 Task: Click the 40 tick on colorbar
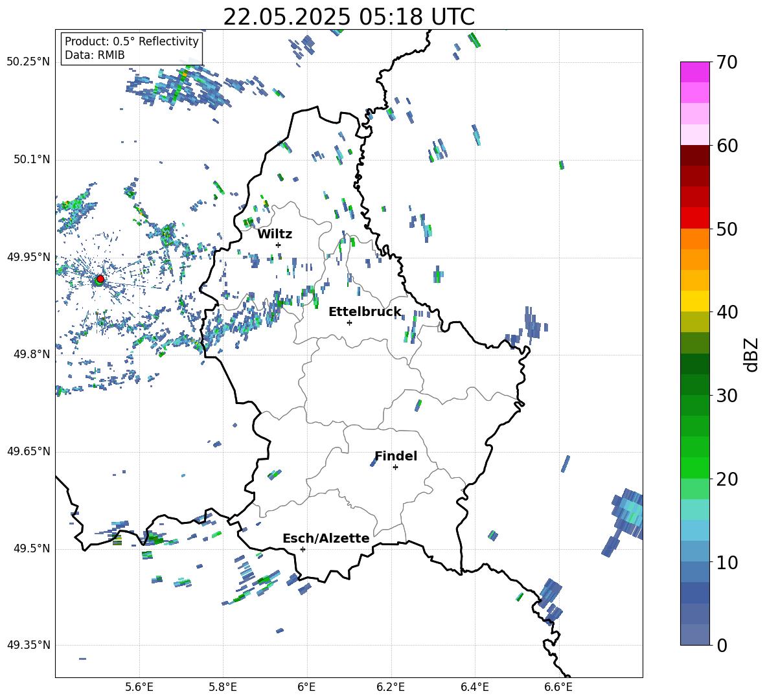coord(727,312)
